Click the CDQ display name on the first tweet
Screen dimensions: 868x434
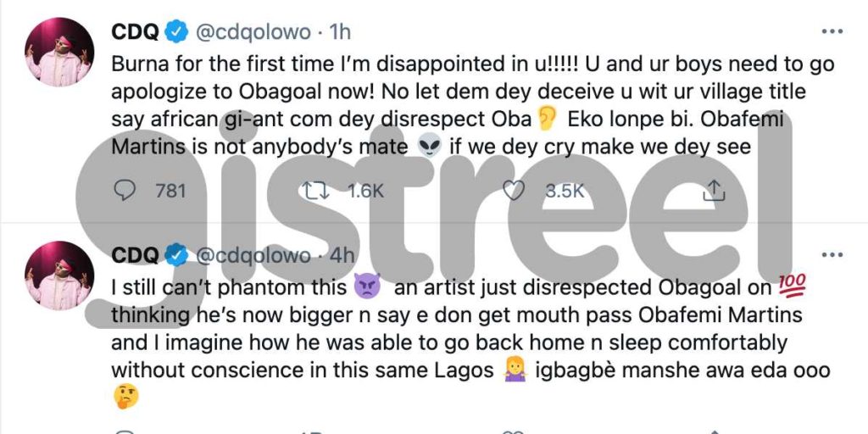pyautogui.click(x=135, y=32)
